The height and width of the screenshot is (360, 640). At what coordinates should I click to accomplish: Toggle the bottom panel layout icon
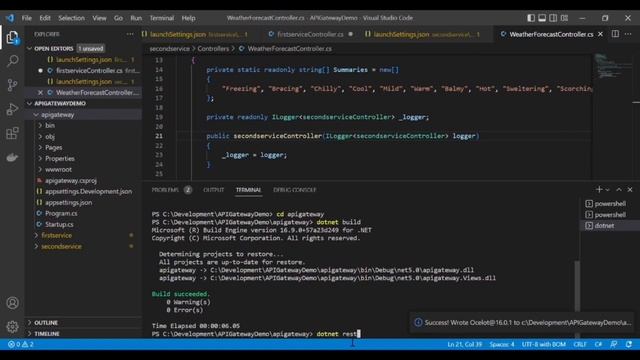pyautogui.click(x=542, y=18)
